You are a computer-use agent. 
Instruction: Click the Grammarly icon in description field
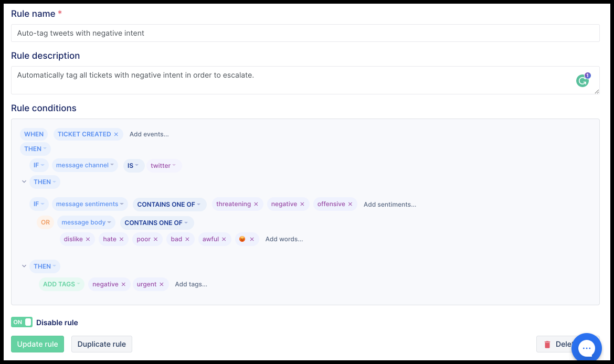click(x=583, y=81)
